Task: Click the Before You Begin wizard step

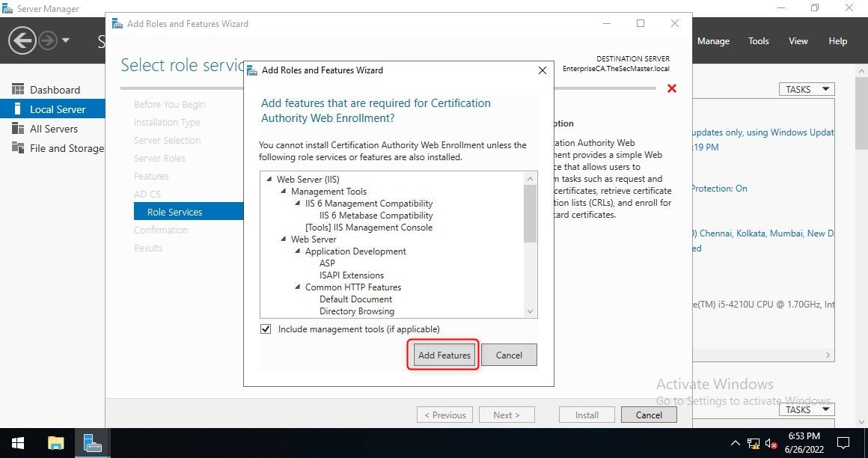Action: click(x=169, y=104)
